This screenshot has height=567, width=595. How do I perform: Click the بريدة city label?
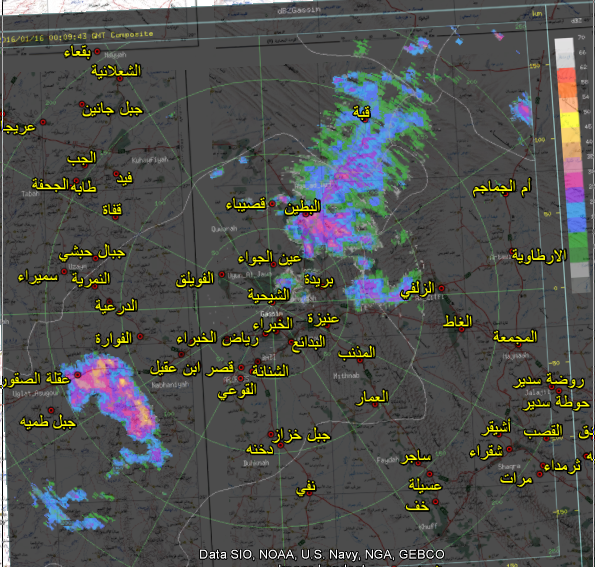[319, 280]
